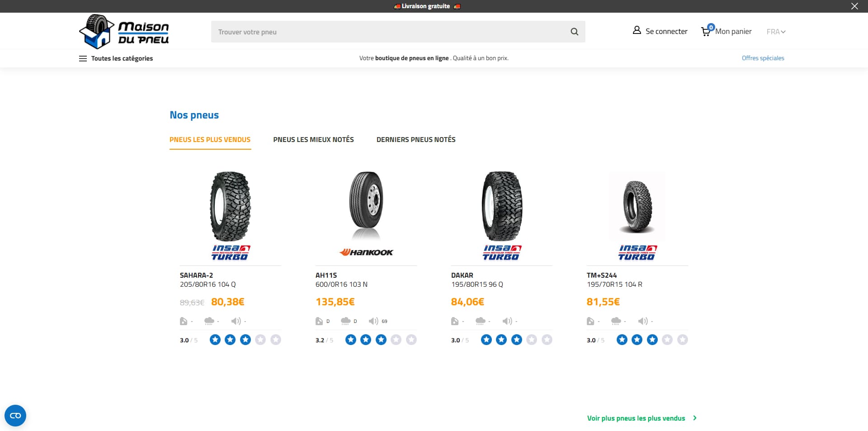The height and width of the screenshot is (431, 868).
Task: Switch to Derniers pneus notés tab
Action: click(x=416, y=139)
